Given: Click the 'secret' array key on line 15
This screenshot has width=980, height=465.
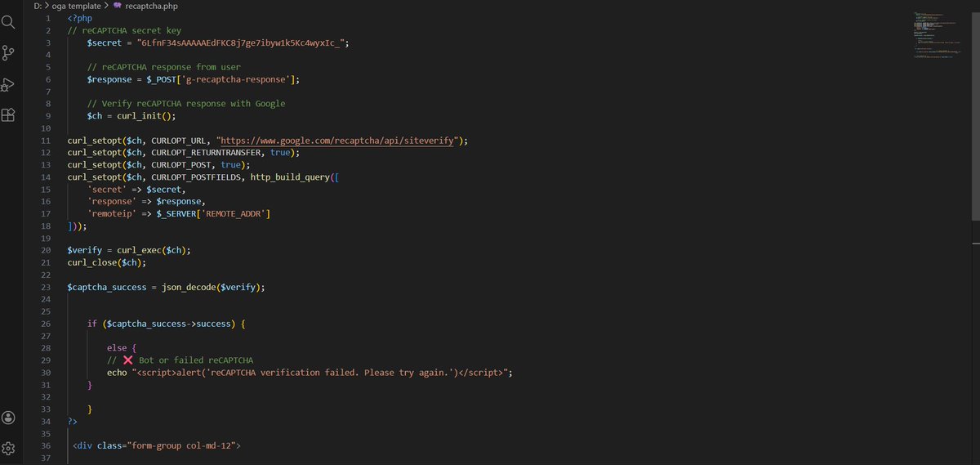Looking at the screenshot, I should tap(106, 190).
